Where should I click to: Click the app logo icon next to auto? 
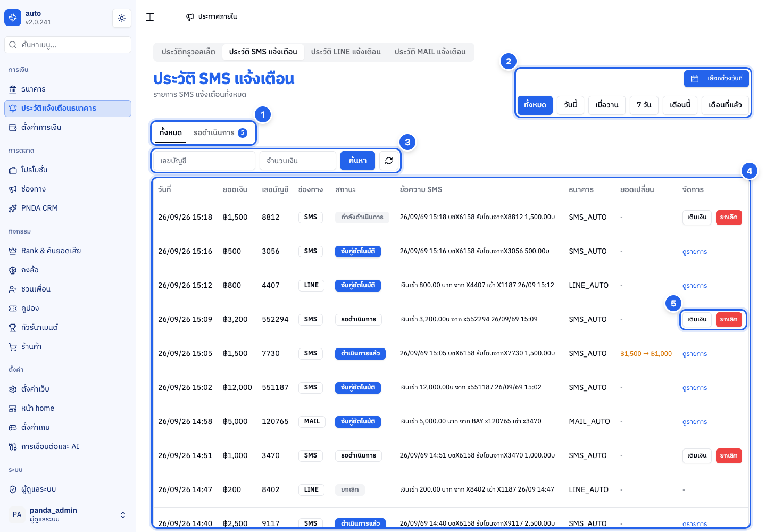(13, 18)
